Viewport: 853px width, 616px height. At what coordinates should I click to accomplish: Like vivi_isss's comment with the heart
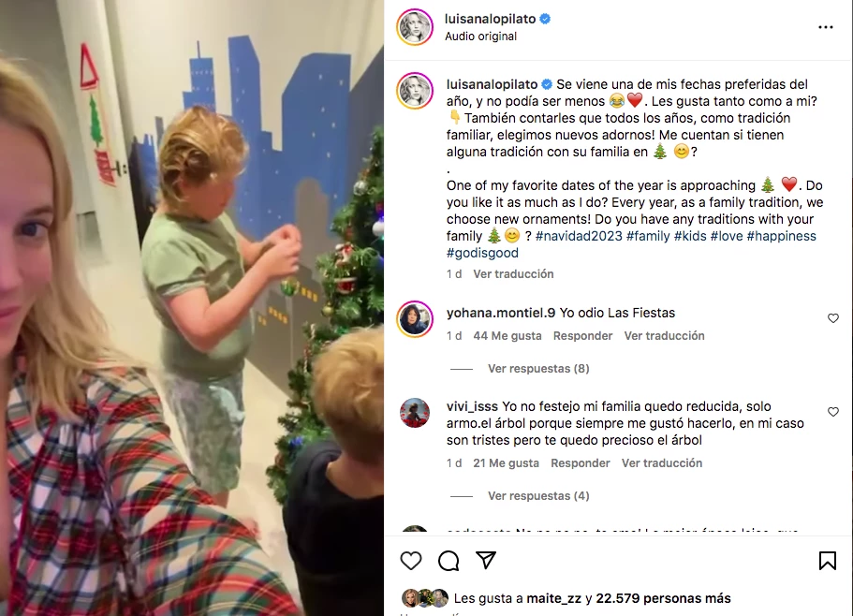[833, 412]
